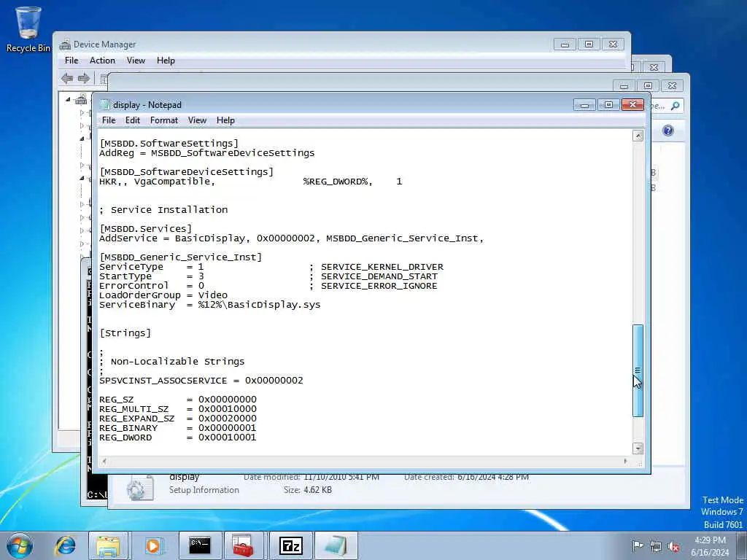This screenshot has width=747, height=560.
Task: Click the Forward arrow in Device Manager toolbar
Action: [x=84, y=79]
